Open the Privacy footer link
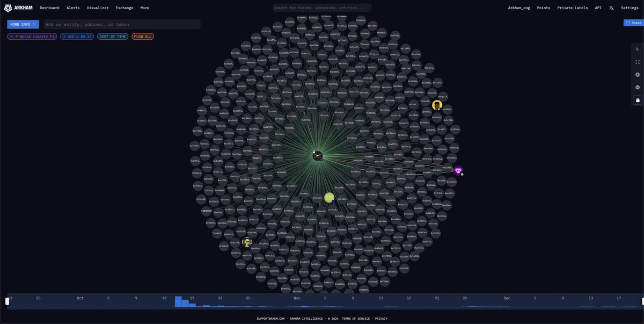The image size is (644, 324). 381,319
